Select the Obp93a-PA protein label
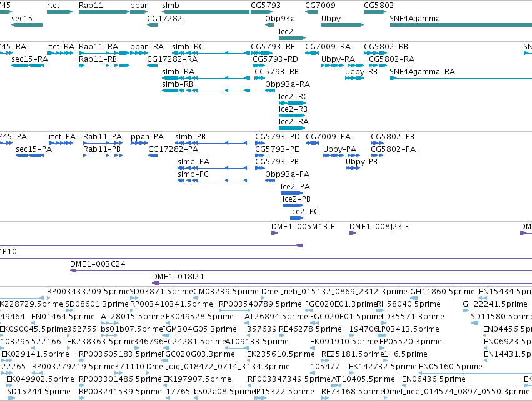Viewport: 532px width, 401px height. pyautogui.click(x=287, y=174)
